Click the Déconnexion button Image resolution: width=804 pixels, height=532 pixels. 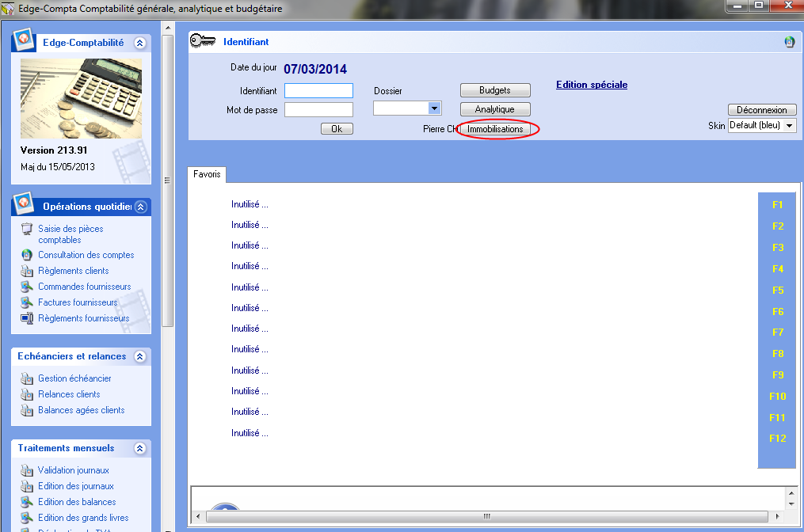pyautogui.click(x=761, y=110)
